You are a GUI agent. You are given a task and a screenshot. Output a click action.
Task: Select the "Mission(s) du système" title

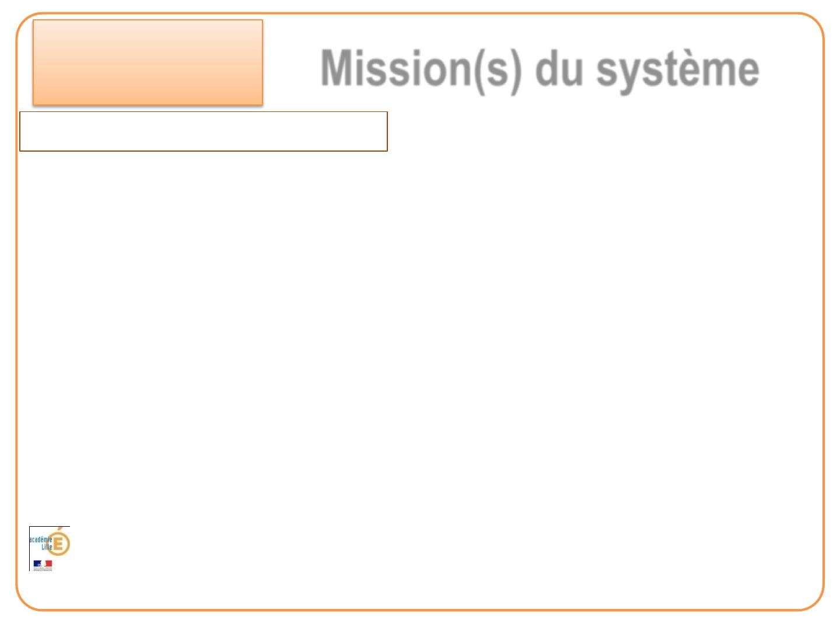540,69
